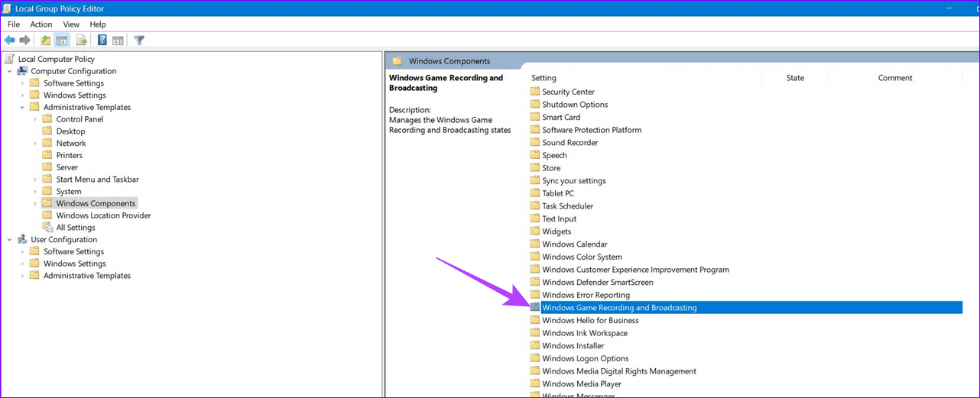
Task: Toggle the Show/Hide Console Tree icon
Action: coord(62,40)
